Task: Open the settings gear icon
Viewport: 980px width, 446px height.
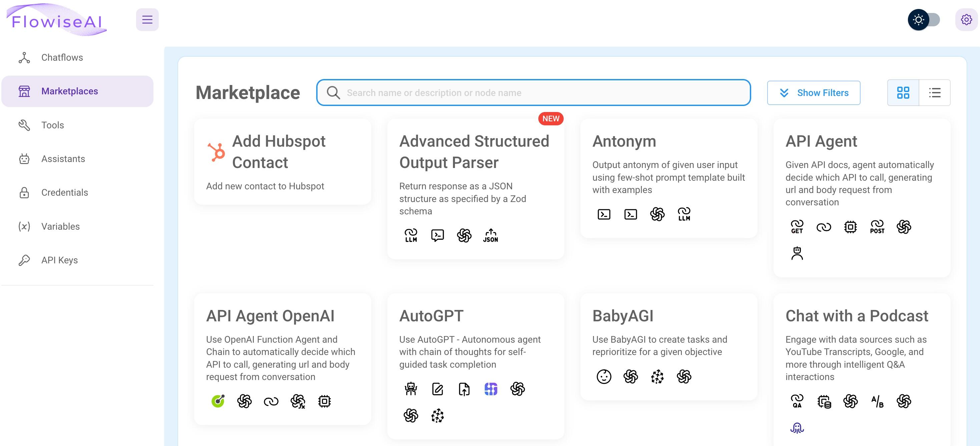Action: tap(966, 20)
